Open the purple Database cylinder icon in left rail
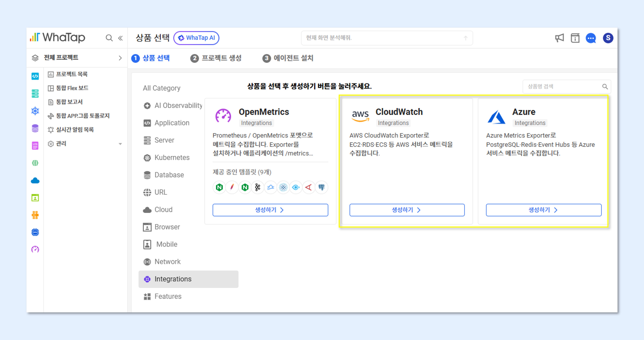This screenshot has width=644, height=340. 35,128
